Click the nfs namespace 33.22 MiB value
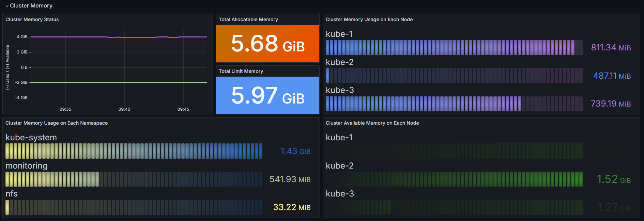This screenshot has width=644, height=221. pyautogui.click(x=292, y=207)
